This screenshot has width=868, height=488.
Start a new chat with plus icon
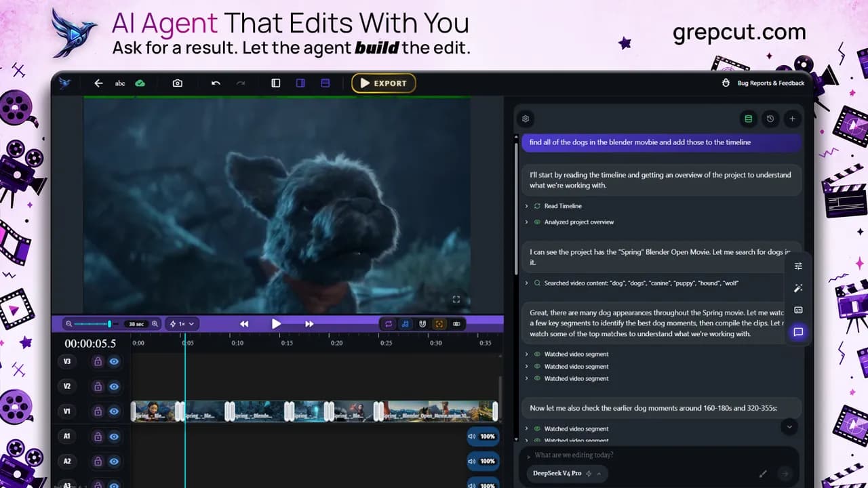(x=792, y=119)
